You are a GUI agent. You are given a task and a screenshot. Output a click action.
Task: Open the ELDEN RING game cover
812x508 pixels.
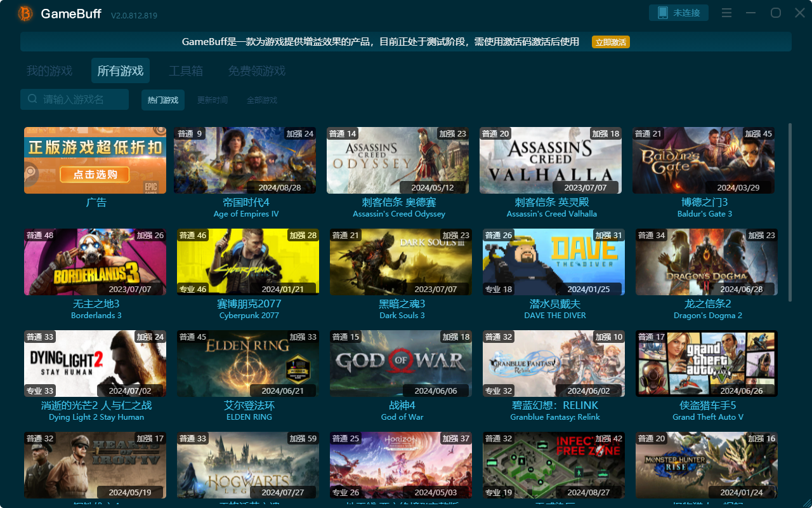click(x=247, y=363)
